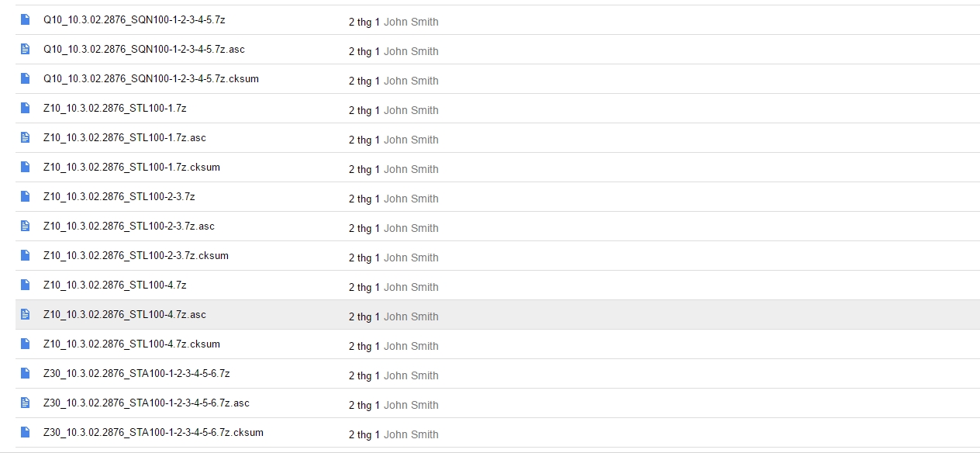Click icon for Z30 STA100-1-2-3-4-5-6.7z.cksum file

click(x=26, y=432)
